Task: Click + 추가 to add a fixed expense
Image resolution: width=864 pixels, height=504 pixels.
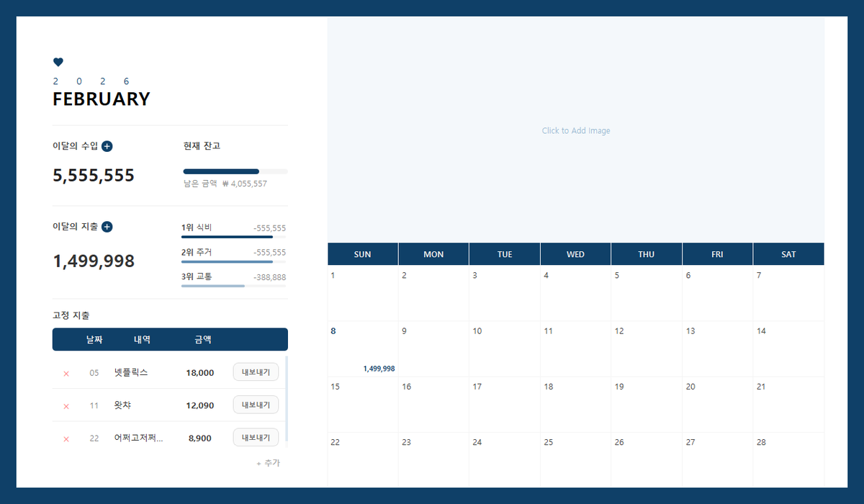Action: [268, 463]
